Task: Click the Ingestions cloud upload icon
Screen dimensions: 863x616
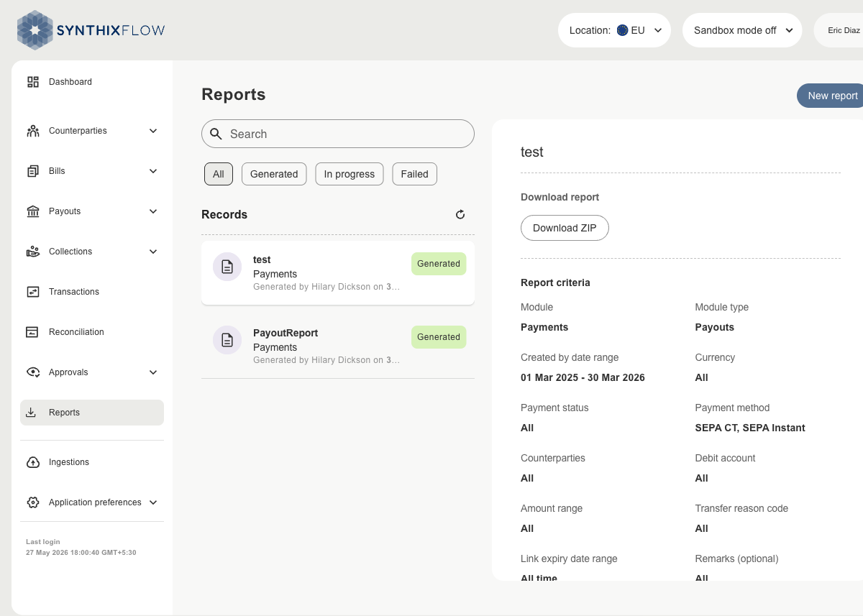Action: (x=32, y=462)
